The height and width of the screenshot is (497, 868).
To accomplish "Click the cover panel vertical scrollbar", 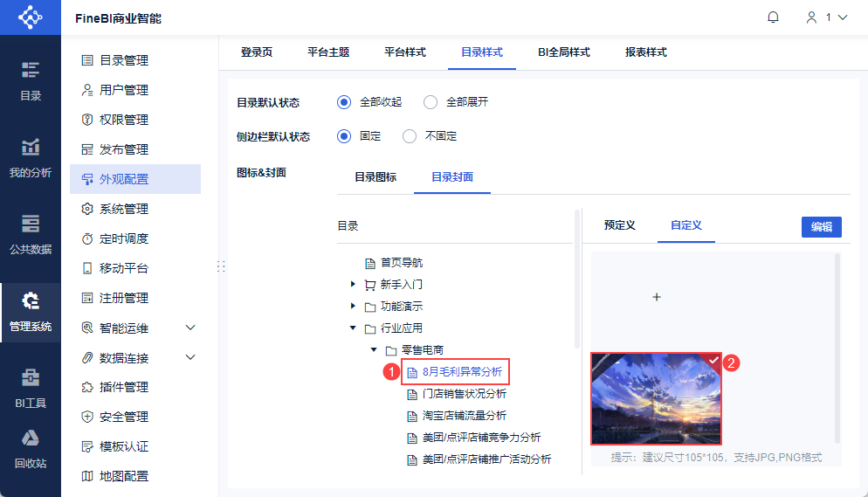I will pyautogui.click(x=837, y=349).
